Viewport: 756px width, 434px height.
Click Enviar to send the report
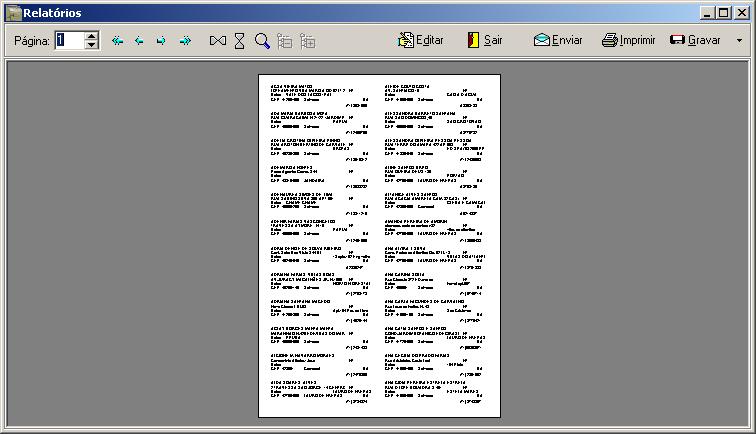pos(558,40)
